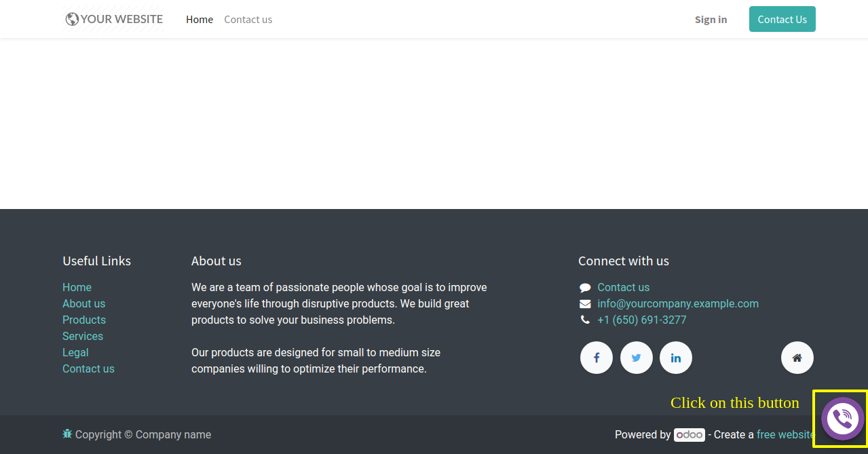Open the footer Home link
Image resolution: width=868 pixels, height=454 pixels.
[x=77, y=287]
